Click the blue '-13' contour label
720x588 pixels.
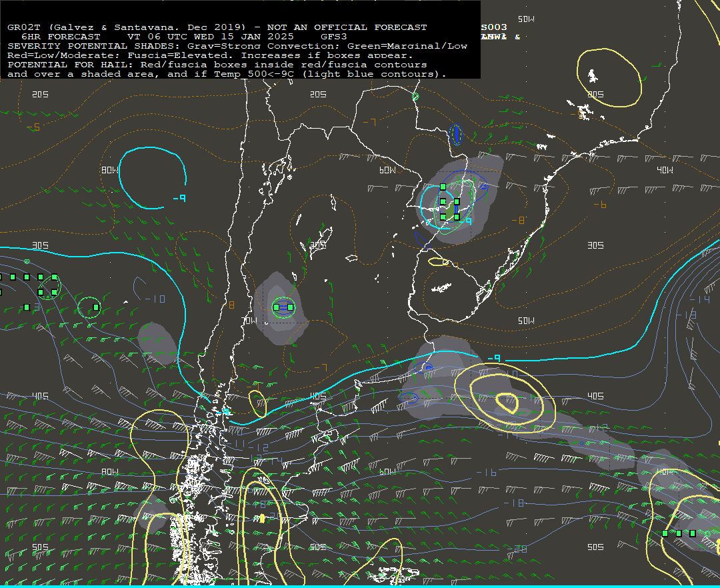click(686, 315)
